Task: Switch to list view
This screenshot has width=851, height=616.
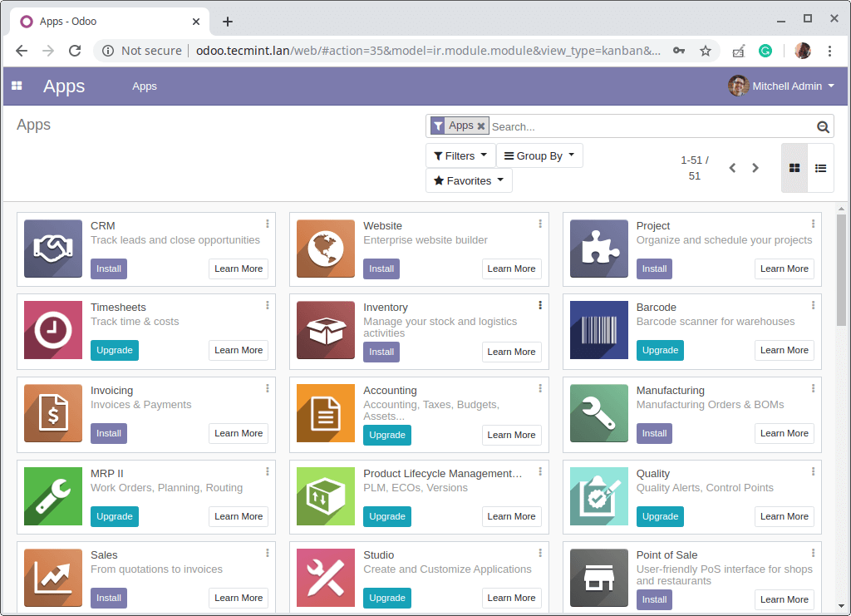Action: [820, 168]
